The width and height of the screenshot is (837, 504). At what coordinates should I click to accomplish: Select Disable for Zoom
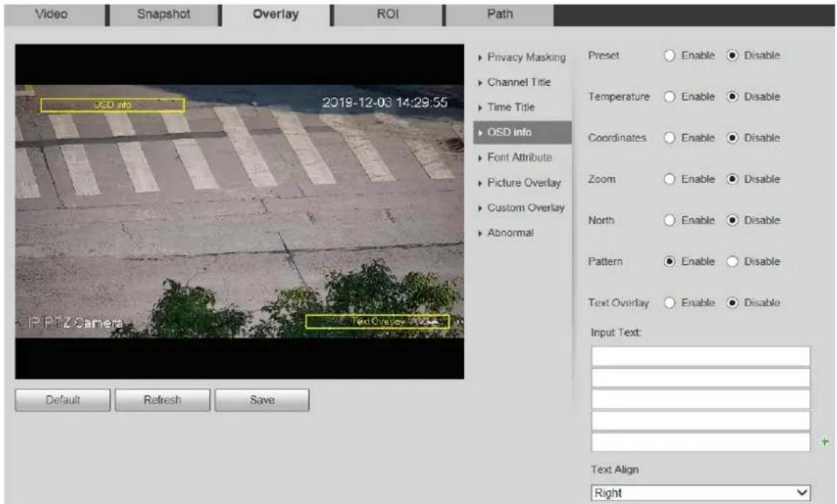(x=733, y=179)
